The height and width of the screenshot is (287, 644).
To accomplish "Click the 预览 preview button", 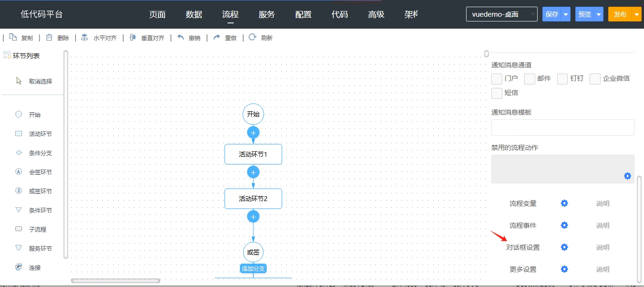I will click(584, 14).
